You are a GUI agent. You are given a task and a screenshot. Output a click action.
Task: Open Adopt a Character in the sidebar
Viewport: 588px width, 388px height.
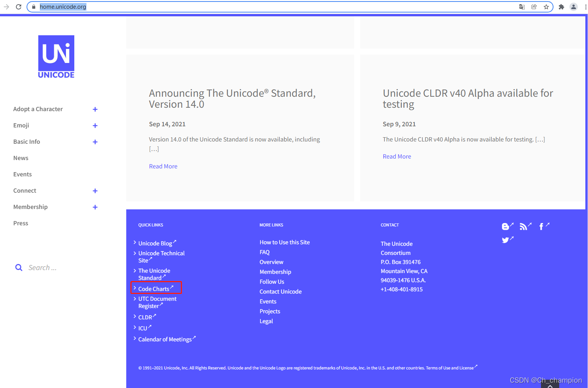click(38, 109)
